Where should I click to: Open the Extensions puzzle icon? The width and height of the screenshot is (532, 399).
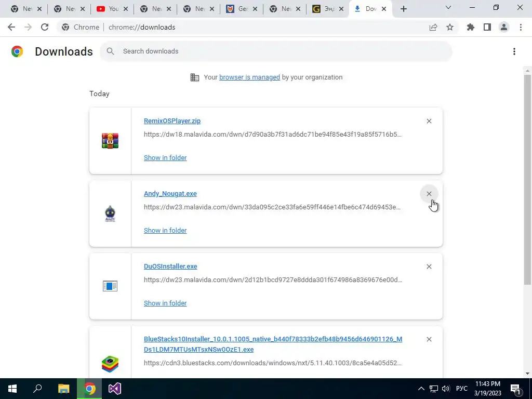point(471,27)
